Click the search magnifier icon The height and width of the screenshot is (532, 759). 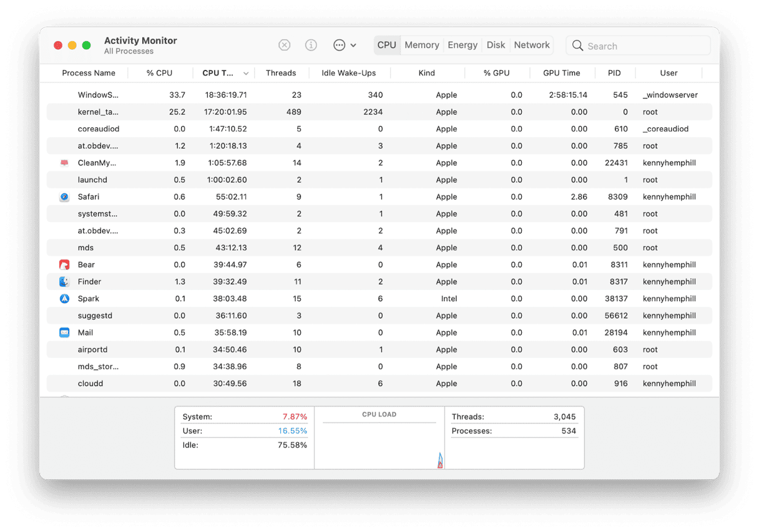(x=577, y=46)
